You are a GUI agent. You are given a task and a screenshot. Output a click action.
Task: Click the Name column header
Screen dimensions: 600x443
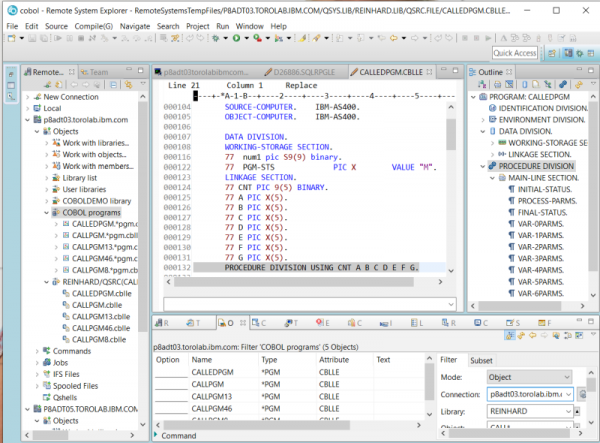tap(203, 359)
